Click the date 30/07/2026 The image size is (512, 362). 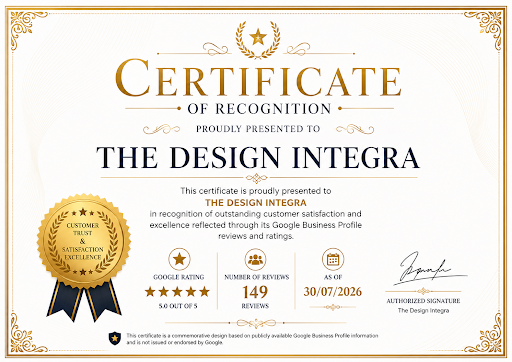(332, 292)
